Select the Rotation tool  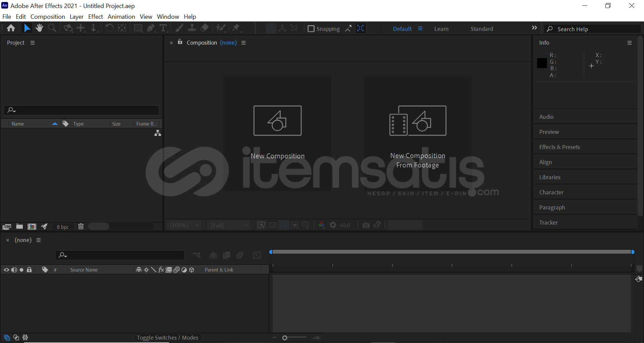click(109, 28)
